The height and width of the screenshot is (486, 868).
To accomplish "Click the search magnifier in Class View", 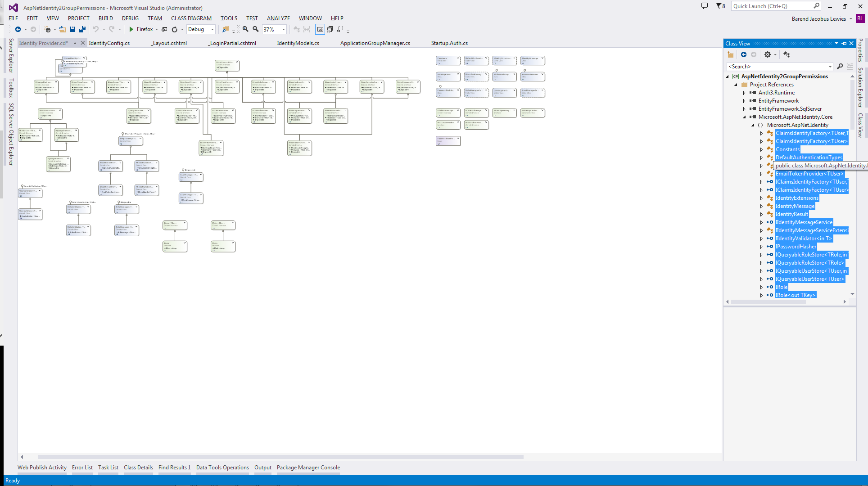I will click(840, 67).
